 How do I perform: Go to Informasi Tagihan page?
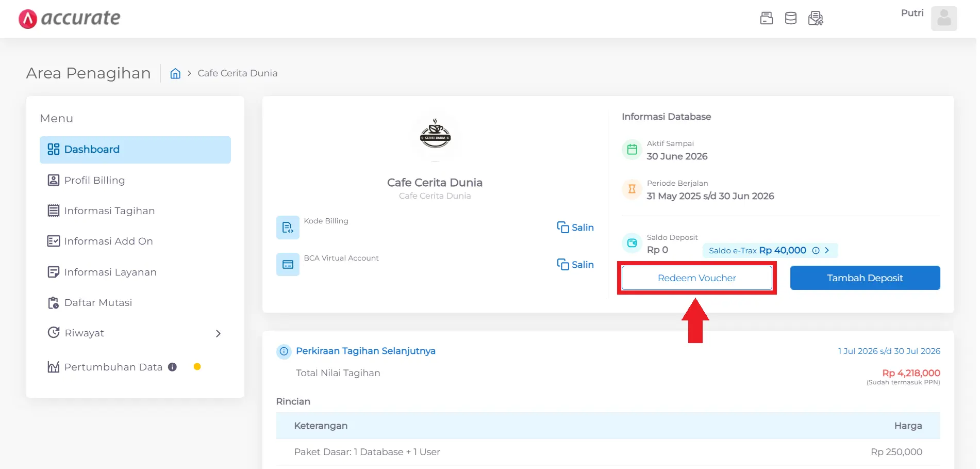pyautogui.click(x=109, y=211)
